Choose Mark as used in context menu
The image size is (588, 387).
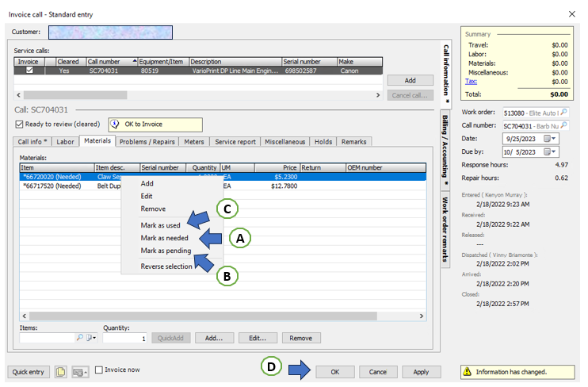[161, 225]
